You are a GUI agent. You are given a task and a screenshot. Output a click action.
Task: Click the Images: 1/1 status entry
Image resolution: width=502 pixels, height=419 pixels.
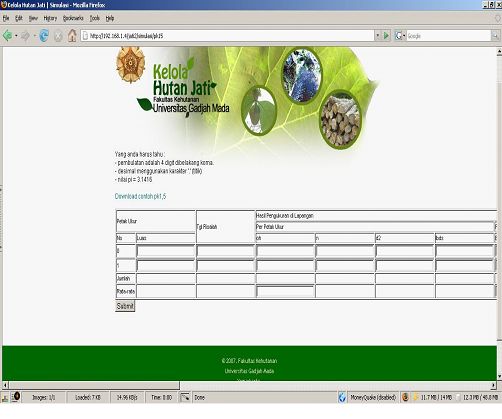(x=43, y=397)
